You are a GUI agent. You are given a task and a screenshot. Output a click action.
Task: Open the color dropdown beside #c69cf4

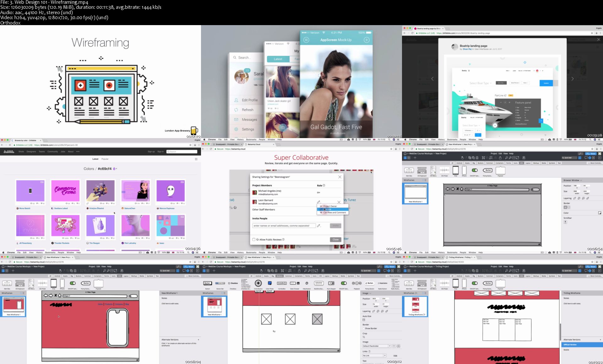tap(115, 169)
